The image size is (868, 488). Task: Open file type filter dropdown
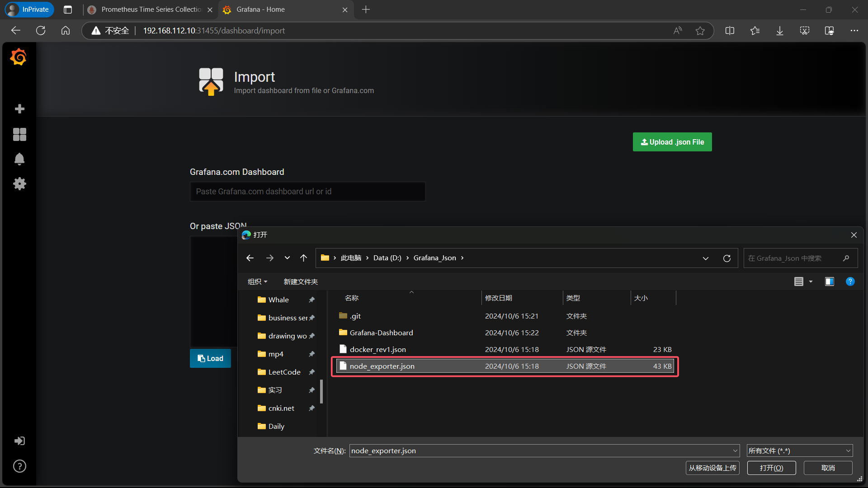click(799, 450)
